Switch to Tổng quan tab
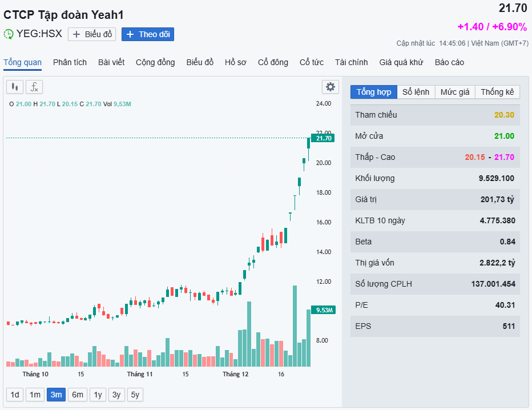 pos(22,62)
